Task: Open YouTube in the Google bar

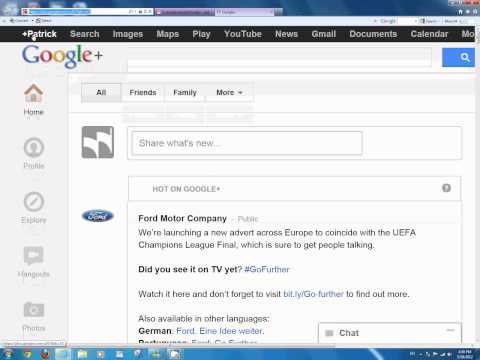Action: (x=243, y=34)
